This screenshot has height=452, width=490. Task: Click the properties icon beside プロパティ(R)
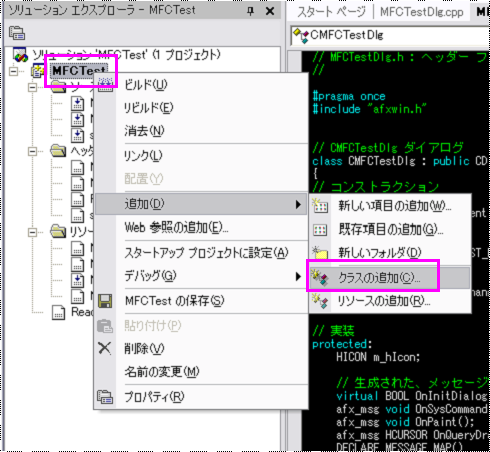pos(105,397)
